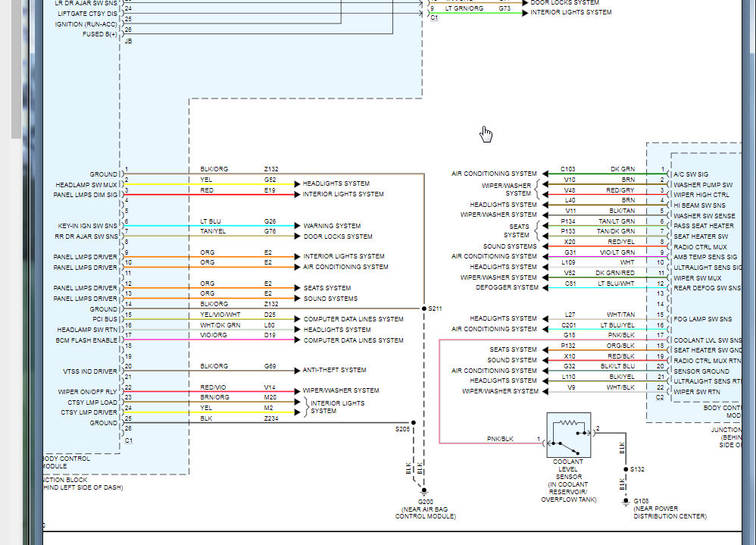The image size is (756, 545).
Task: Click the WIPER ON/OFF RLY label
Action: (87, 392)
